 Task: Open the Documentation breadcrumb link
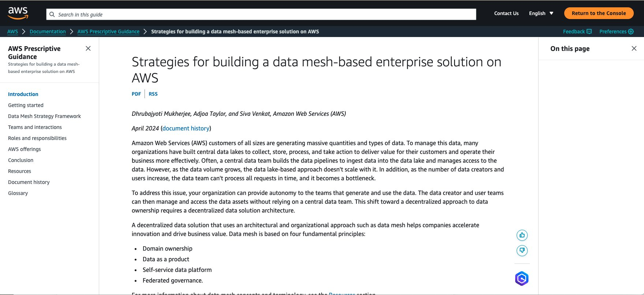(48, 32)
